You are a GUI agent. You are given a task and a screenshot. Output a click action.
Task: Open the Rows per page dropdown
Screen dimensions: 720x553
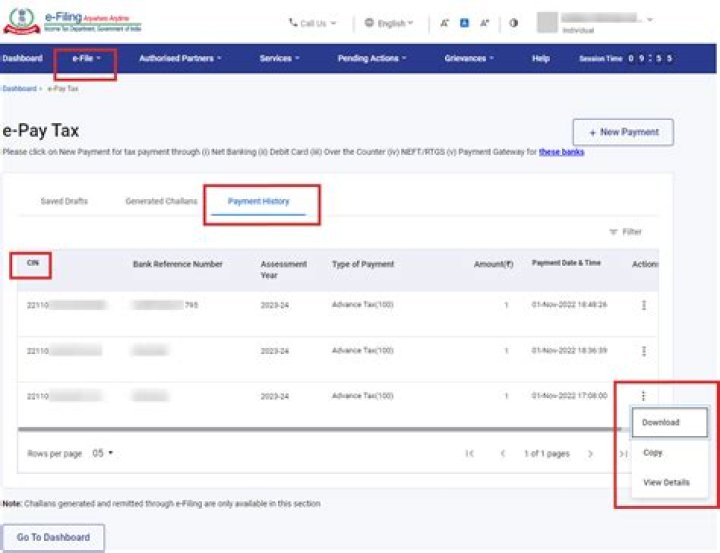coord(102,453)
